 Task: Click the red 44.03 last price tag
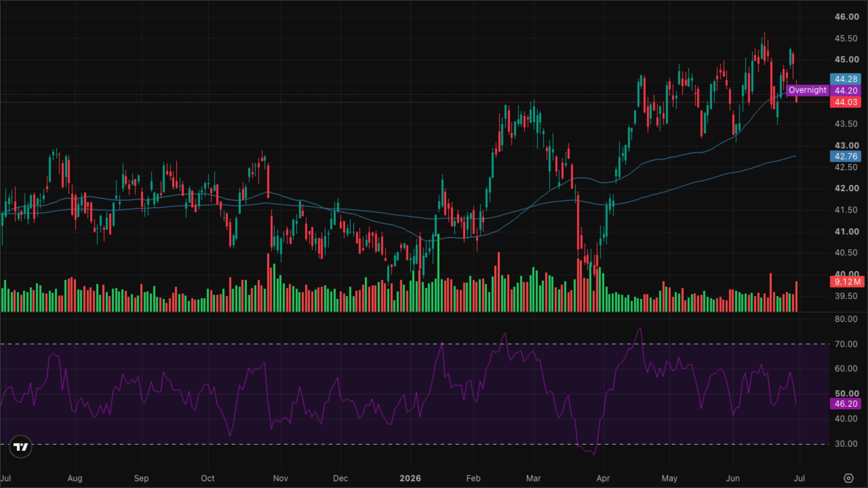tap(845, 102)
